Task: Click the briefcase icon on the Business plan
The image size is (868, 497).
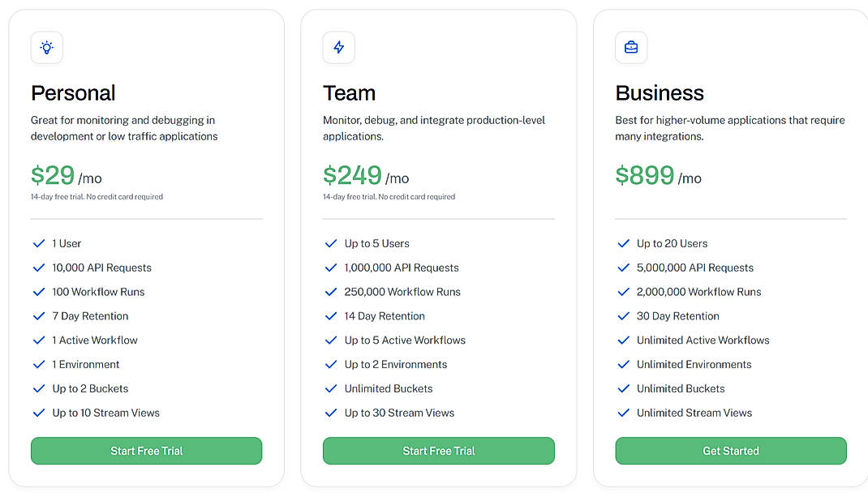Action: pyautogui.click(x=631, y=47)
